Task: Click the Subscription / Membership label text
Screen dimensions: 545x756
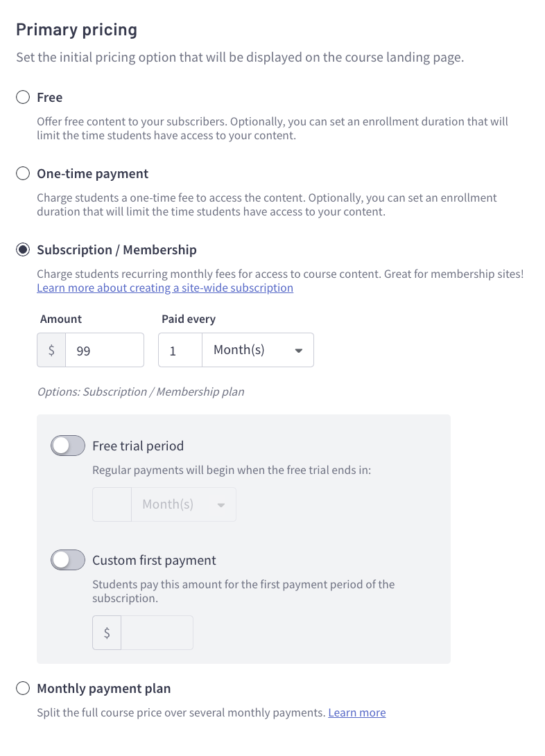Action: pyautogui.click(x=116, y=249)
